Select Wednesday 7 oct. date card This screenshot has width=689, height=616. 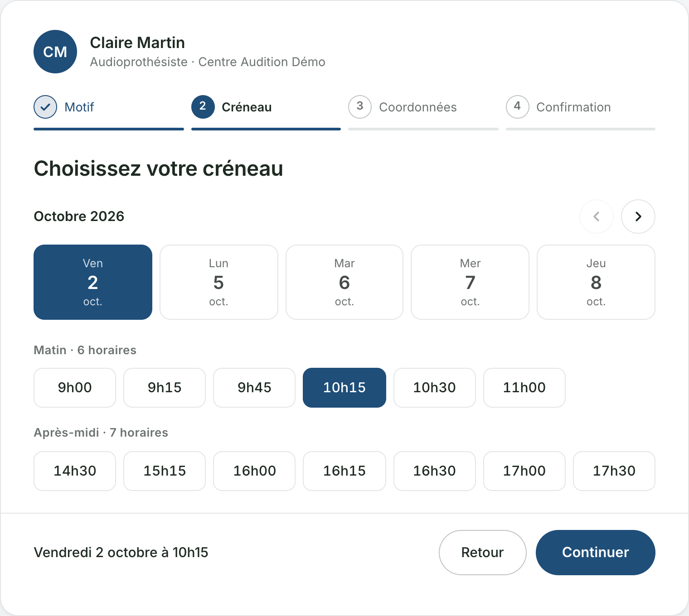[470, 282]
